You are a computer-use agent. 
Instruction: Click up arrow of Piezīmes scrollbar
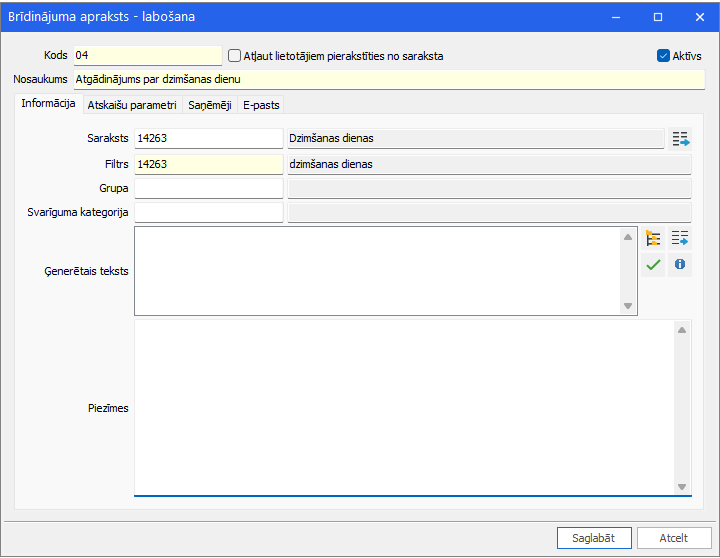(682, 330)
